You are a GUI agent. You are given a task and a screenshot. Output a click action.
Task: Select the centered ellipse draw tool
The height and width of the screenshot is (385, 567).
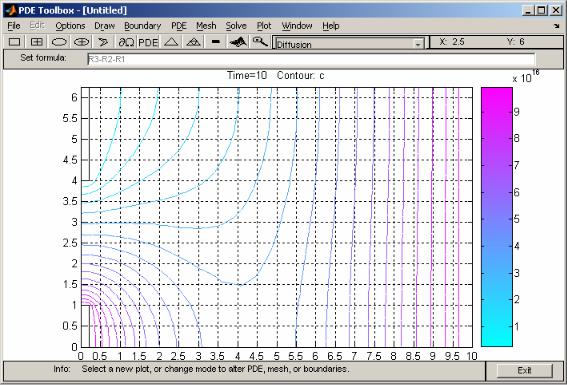81,42
